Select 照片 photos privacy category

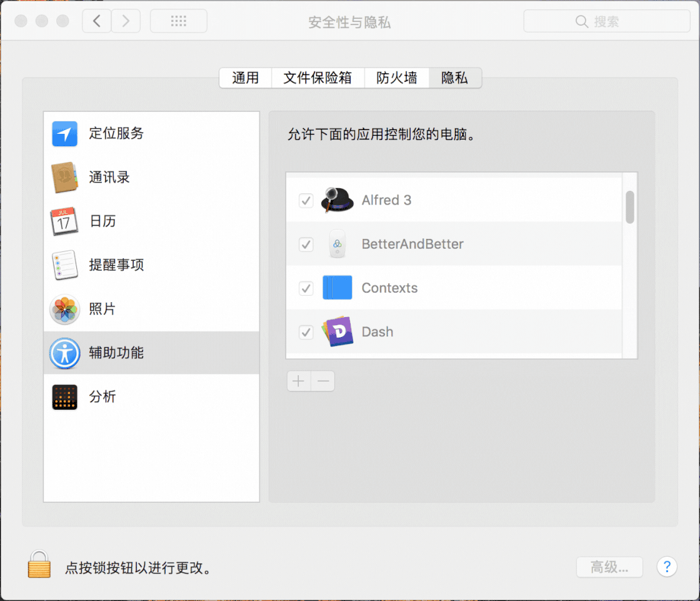(x=151, y=309)
